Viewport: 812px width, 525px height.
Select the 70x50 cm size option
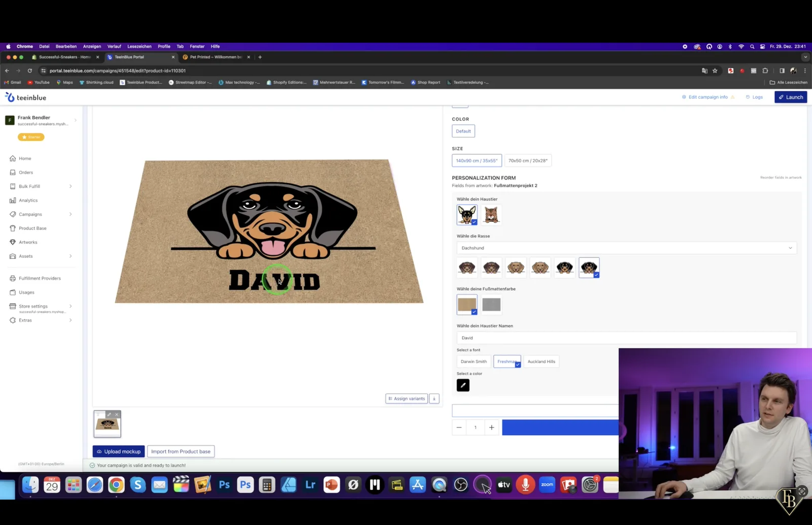[x=528, y=160]
